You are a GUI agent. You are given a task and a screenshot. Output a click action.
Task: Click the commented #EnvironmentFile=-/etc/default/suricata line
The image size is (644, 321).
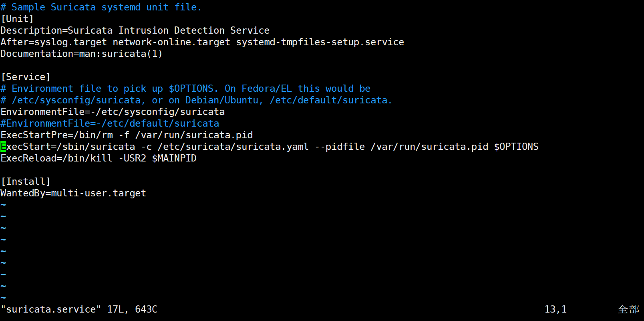click(x=110, y=123)
